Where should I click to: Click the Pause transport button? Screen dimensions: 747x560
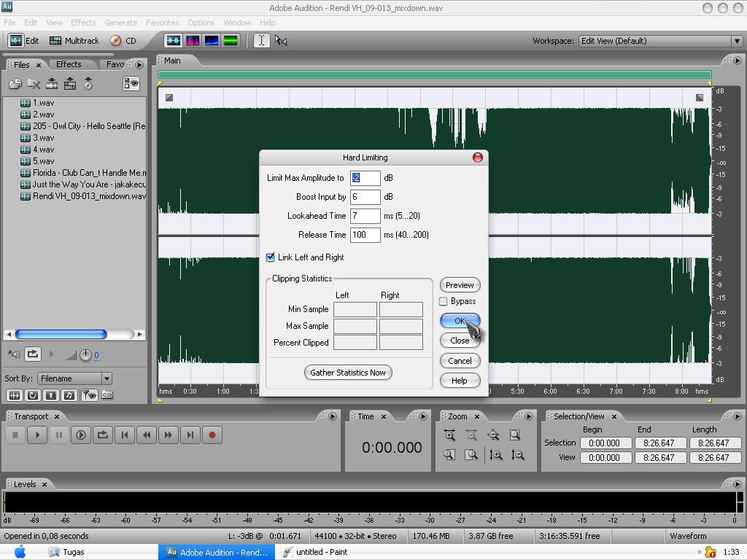click(59, 435)
